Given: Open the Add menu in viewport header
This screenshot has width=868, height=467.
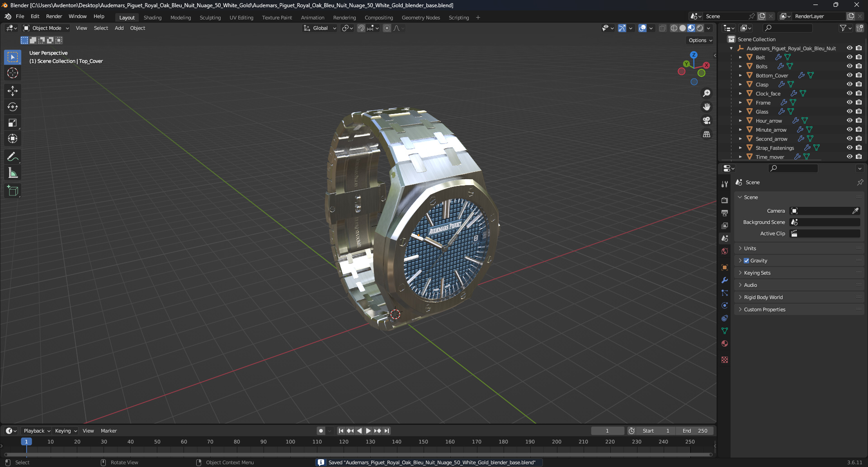Looking at the screenshot, I should 119,28.
